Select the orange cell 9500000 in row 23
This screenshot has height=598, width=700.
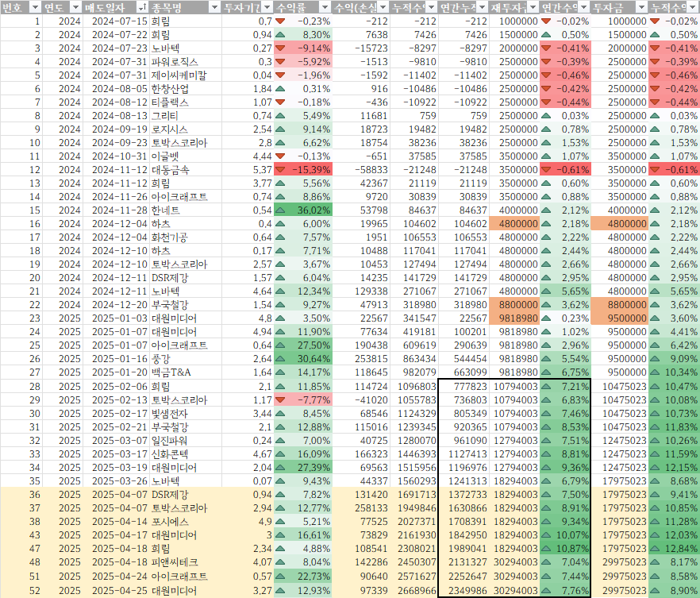click(x=619, y=318)
